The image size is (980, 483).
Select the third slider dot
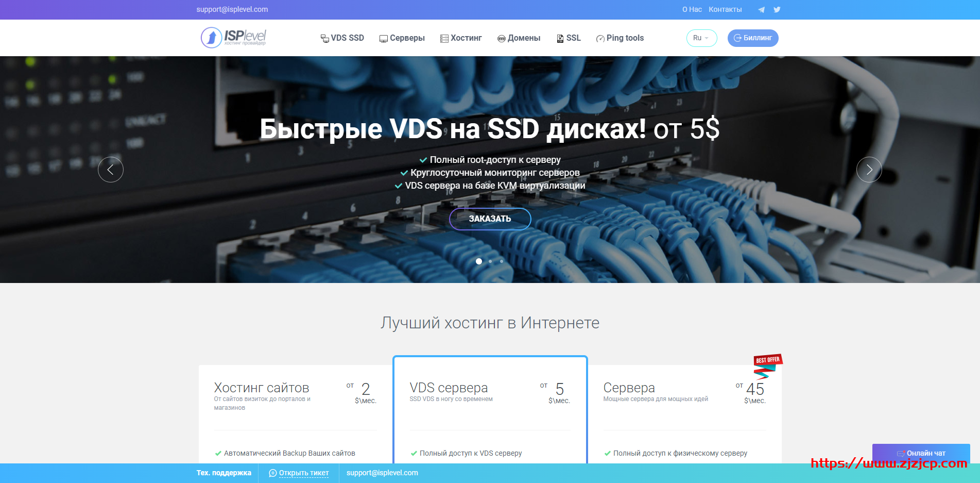point(502,261)
